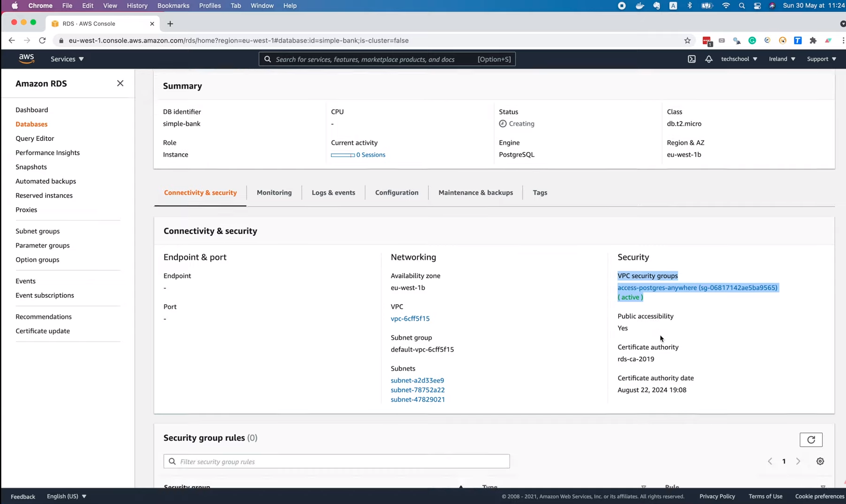This screenshot has height=504, width=846.
Task: Open Query Editor in sidebar
Action: pyautogui.click(x=35, y=138)
